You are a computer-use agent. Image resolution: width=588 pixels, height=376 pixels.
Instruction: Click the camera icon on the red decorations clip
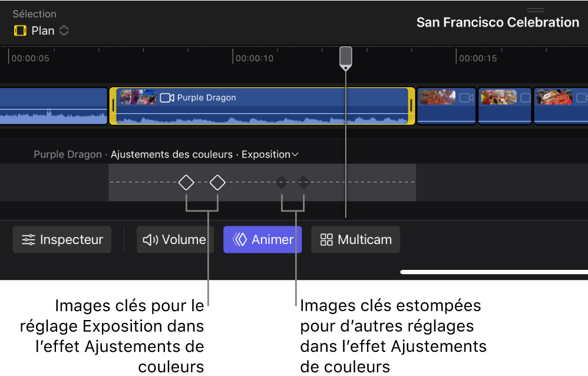point(467,98)
